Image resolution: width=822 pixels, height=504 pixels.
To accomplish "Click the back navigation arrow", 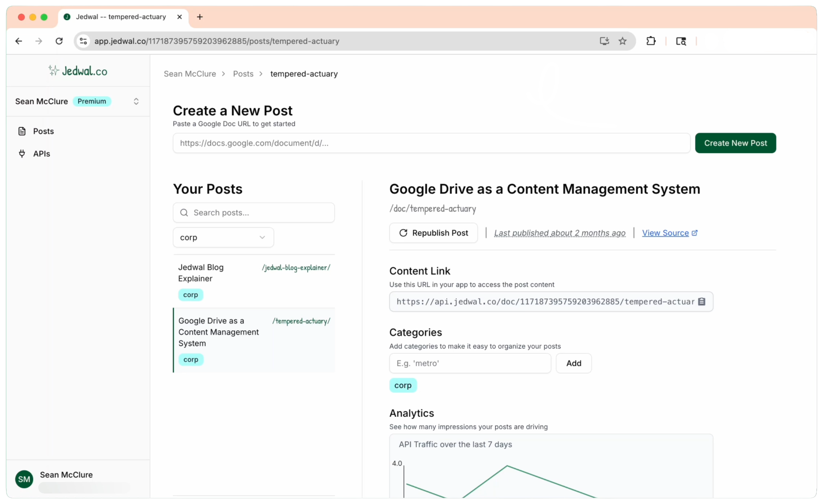I will point(19,41).
